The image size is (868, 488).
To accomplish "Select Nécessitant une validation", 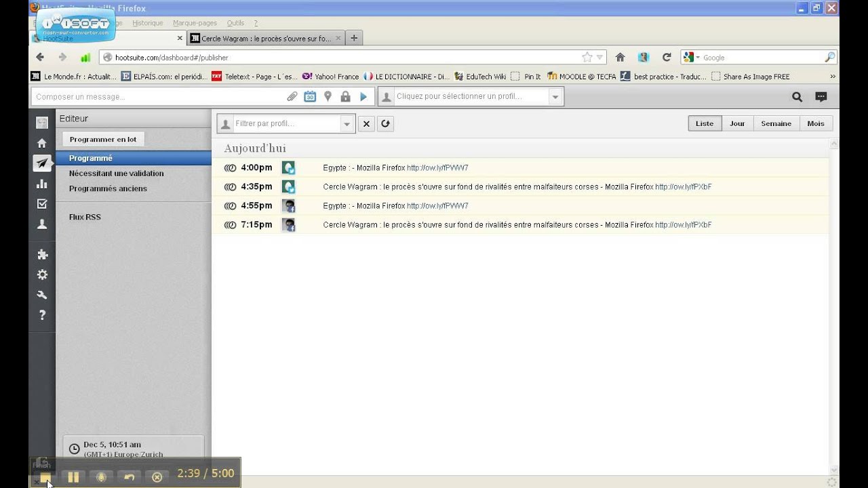I will tap(117, 174).
